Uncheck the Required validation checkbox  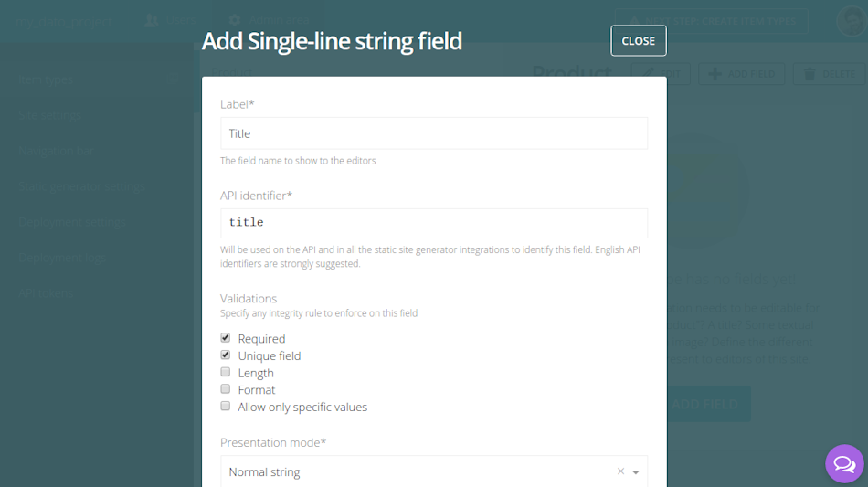(x=226, y=338)
